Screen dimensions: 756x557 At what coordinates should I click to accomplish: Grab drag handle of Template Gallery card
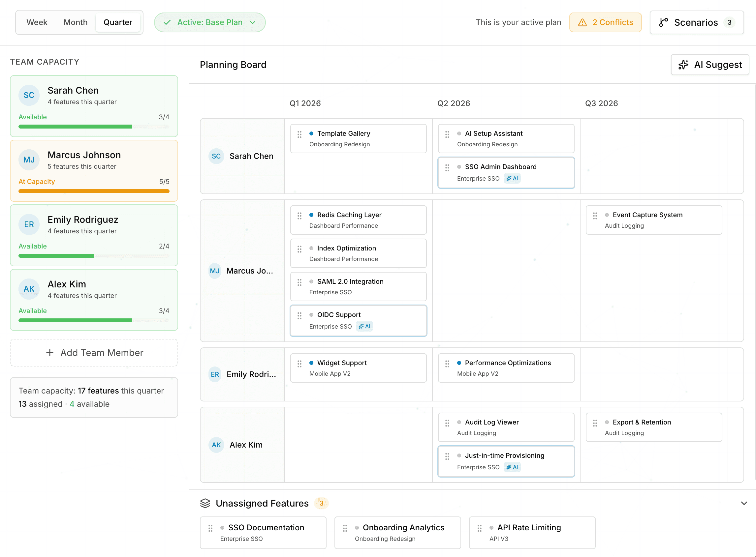point(299,134)
